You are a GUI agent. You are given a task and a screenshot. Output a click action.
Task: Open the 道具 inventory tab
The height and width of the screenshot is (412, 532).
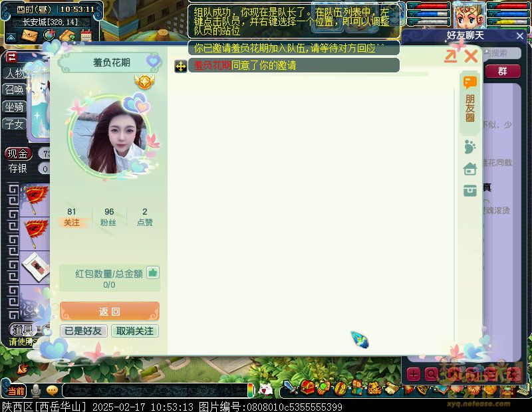pyautogui.click(x=22, y=330)
